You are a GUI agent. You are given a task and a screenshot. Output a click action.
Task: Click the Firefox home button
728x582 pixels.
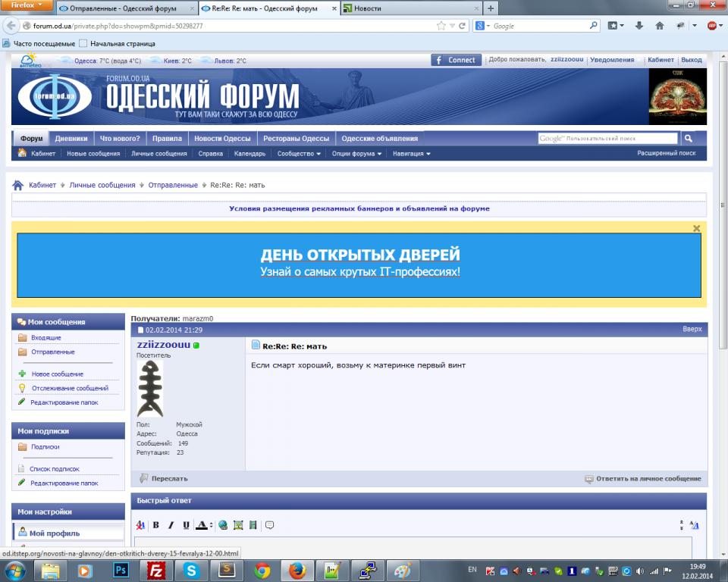659,26
